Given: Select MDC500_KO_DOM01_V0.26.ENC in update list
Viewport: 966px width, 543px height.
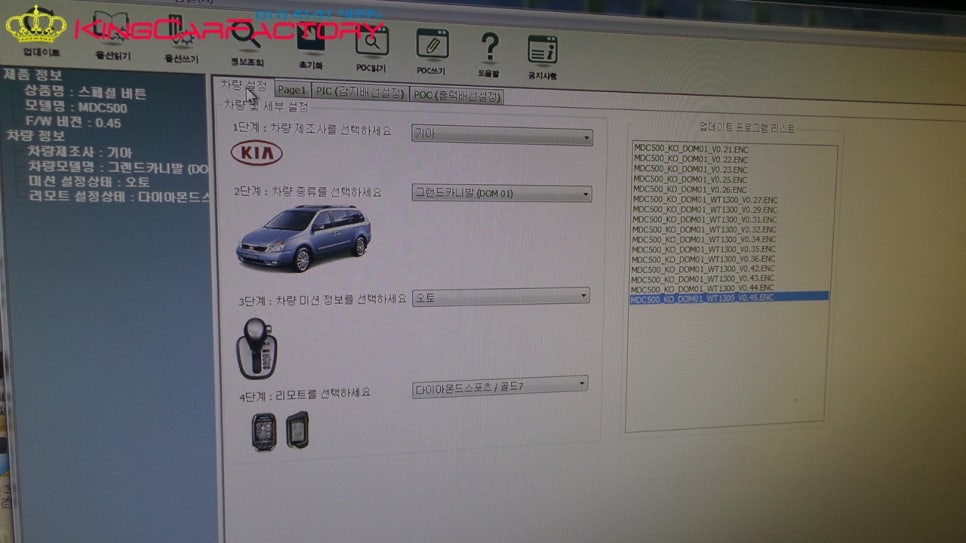Looking at the screenshot, I should coord(689,189).
